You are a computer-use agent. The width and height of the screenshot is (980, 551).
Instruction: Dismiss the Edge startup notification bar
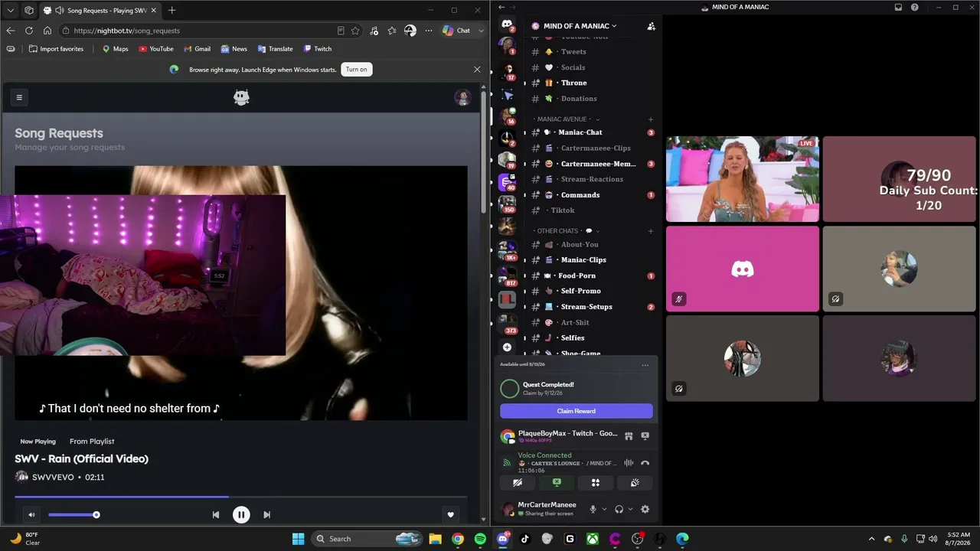tap(477, 69)
